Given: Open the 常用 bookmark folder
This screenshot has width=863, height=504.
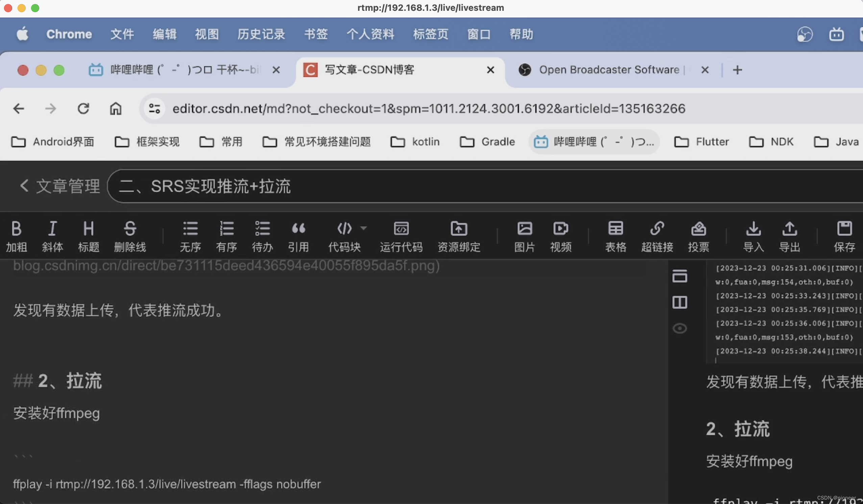Looking at the screenshot, I should (x=221, y=142).
